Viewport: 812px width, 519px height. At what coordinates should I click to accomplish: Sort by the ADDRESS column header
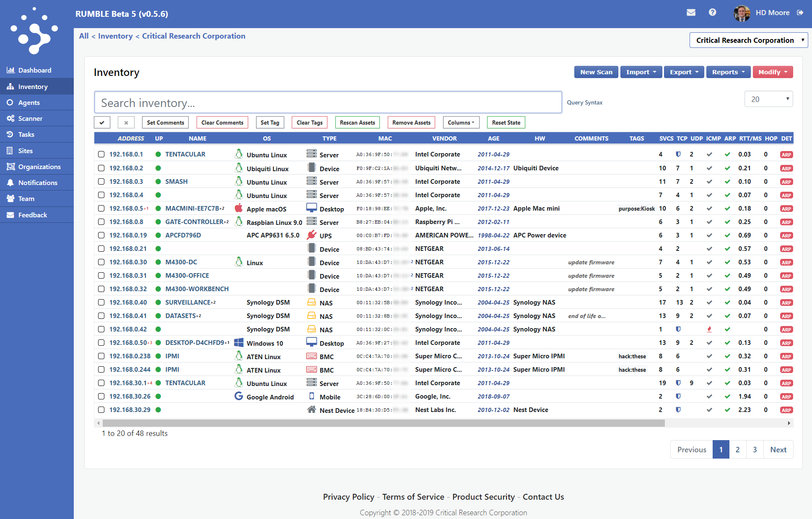click(x=130, y=138)
